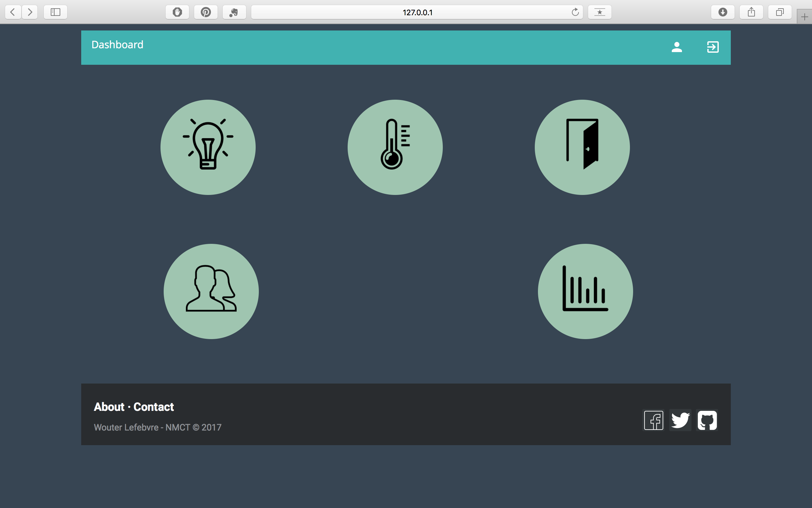The image size is (812, 508).
Task: Click the logout icon in header
Action: [713, 47]
